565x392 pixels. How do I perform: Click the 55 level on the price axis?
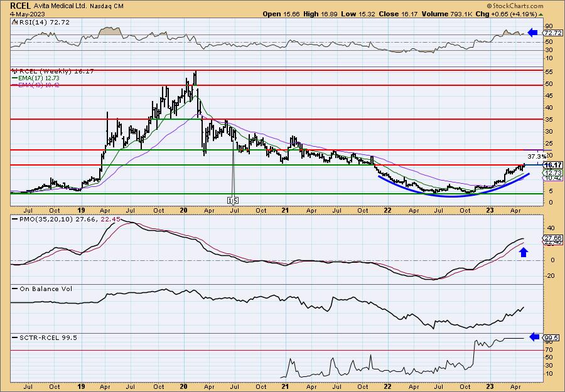pyautogui.click(x=549, y=72)
